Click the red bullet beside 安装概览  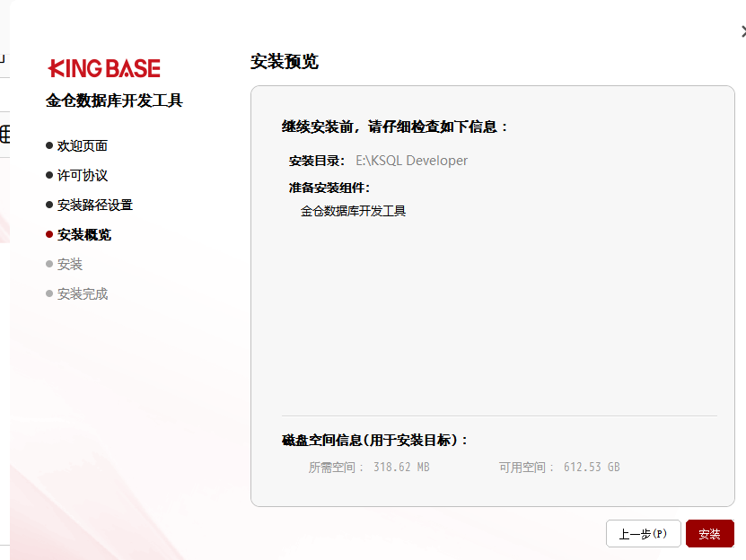click(49, 234)
